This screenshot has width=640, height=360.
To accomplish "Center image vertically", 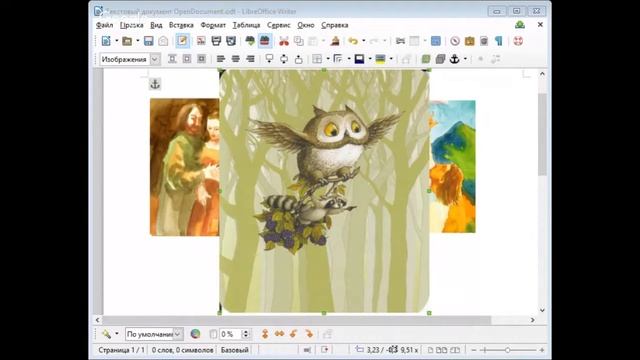I will (284, 59).
